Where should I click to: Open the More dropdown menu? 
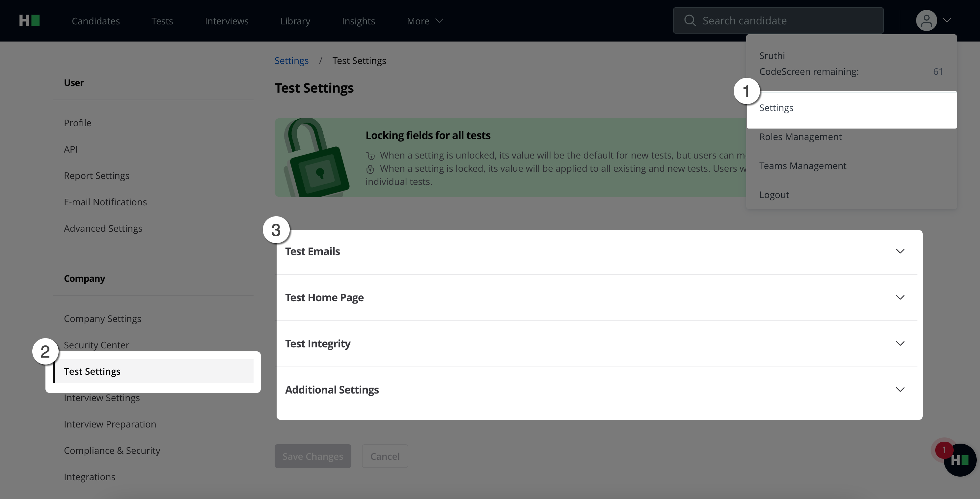click(424, 21)
